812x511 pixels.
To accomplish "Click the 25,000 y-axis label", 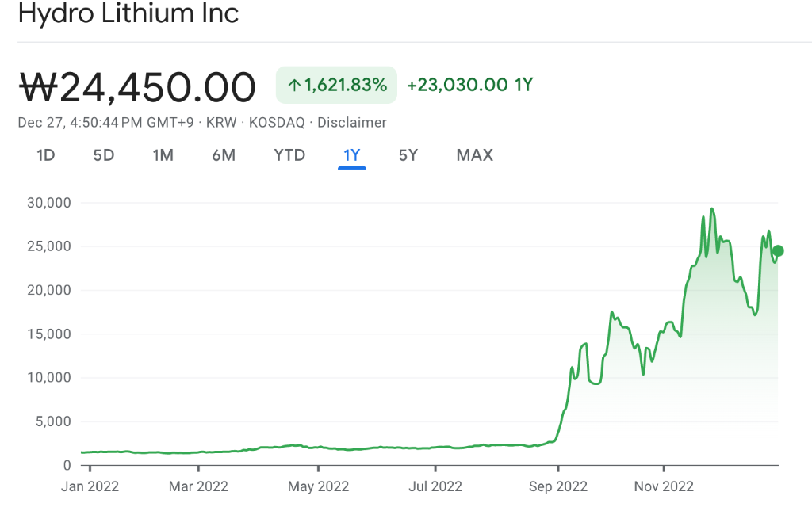I will (x=49, y=246).
